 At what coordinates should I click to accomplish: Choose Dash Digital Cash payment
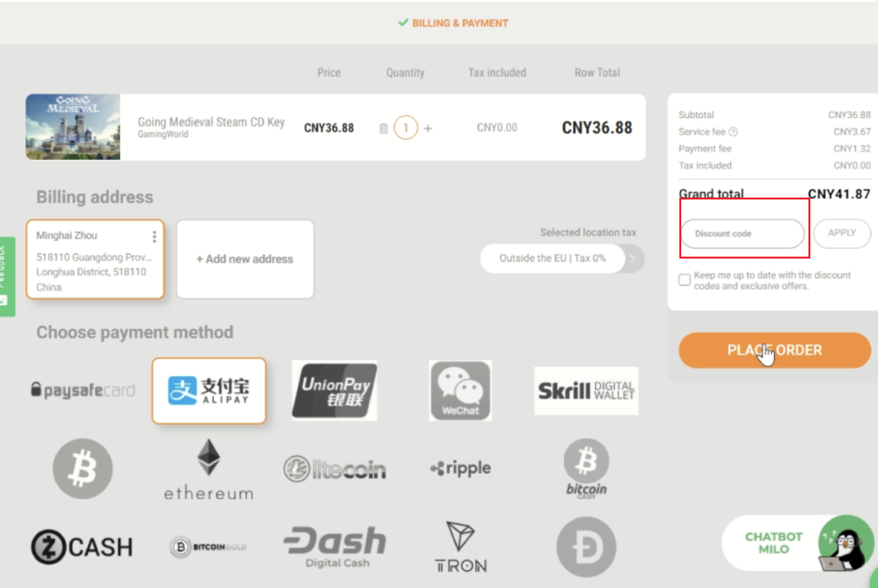[335, 547]
